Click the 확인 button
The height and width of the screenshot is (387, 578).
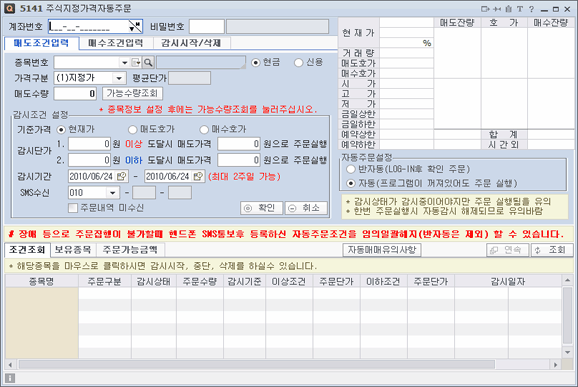[261, 208]
